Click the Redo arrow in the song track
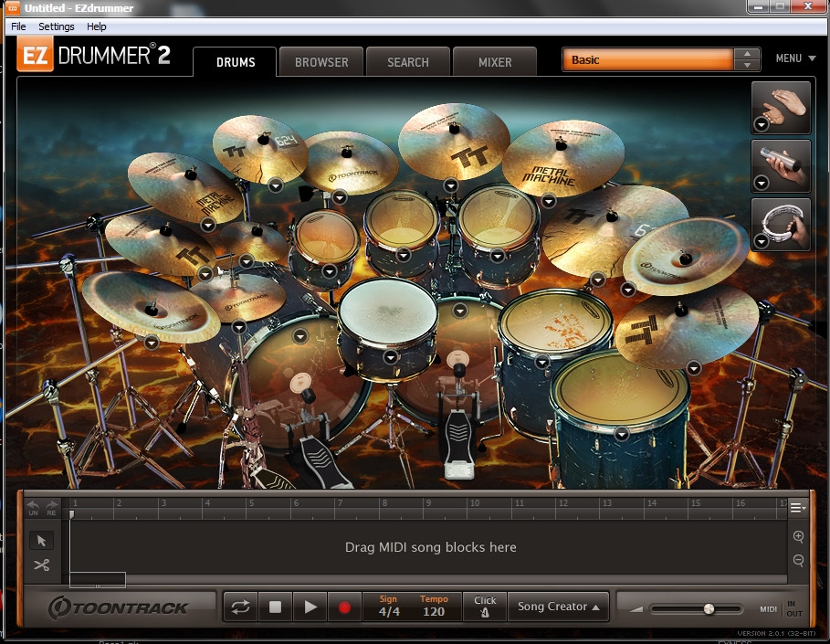Screen dimensions: 830x644 (51, 507)
